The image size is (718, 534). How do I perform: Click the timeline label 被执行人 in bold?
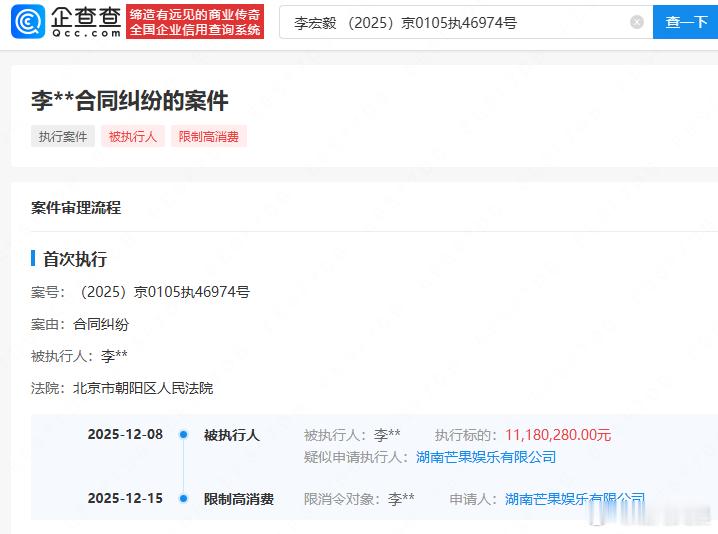click(232, 435)
